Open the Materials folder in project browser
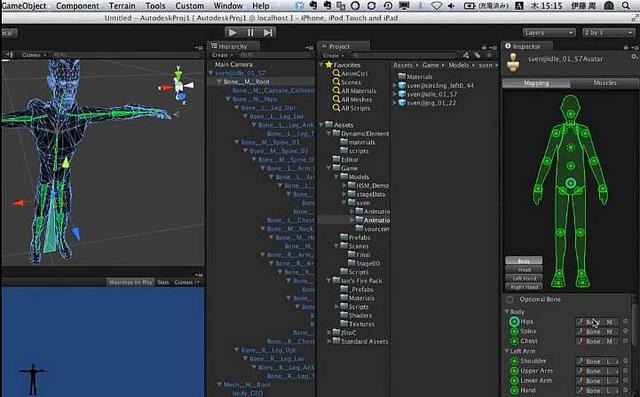The image size is (640, 397). (415, 77)
